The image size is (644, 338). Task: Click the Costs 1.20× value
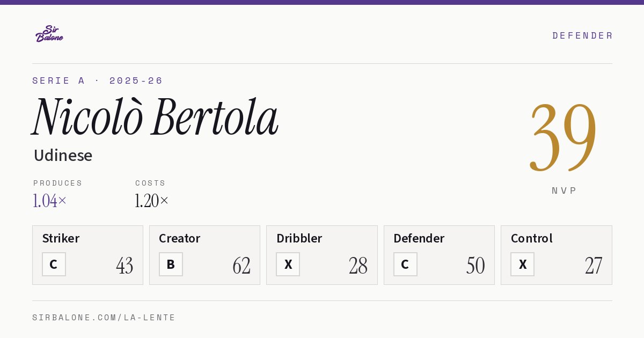point(152,201)
